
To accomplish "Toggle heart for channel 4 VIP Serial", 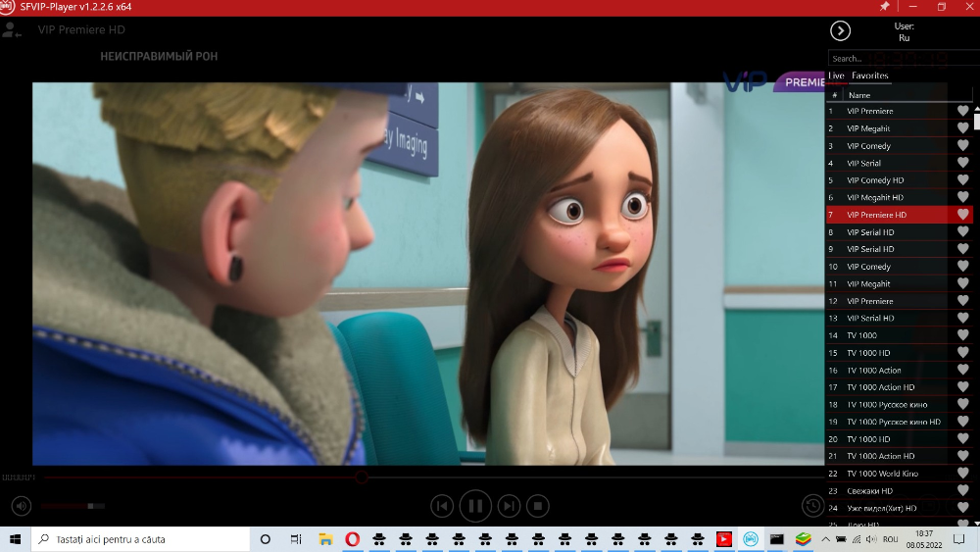I will point(962,163).
